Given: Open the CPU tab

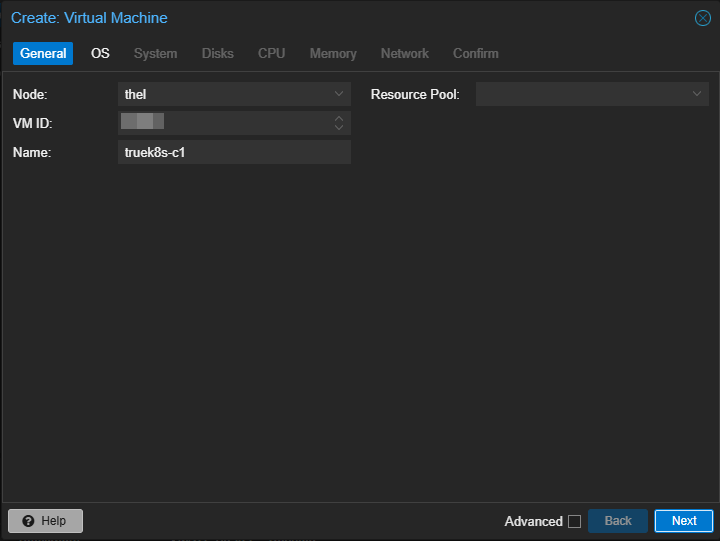Looking at the screenshot, I should pyautogui.click(x=271, y=54).
